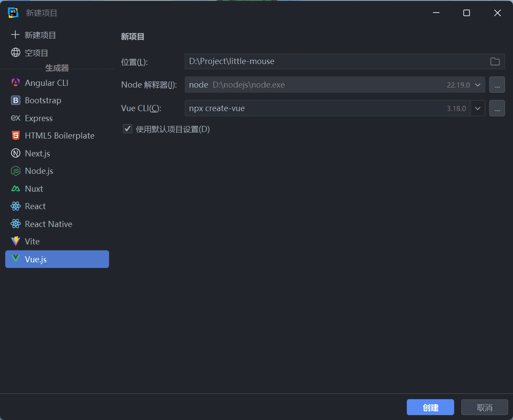Click the npx create-vue combo box
This screenshot has width=513, height=420.
pyautogui.click(x=327, y=108)
